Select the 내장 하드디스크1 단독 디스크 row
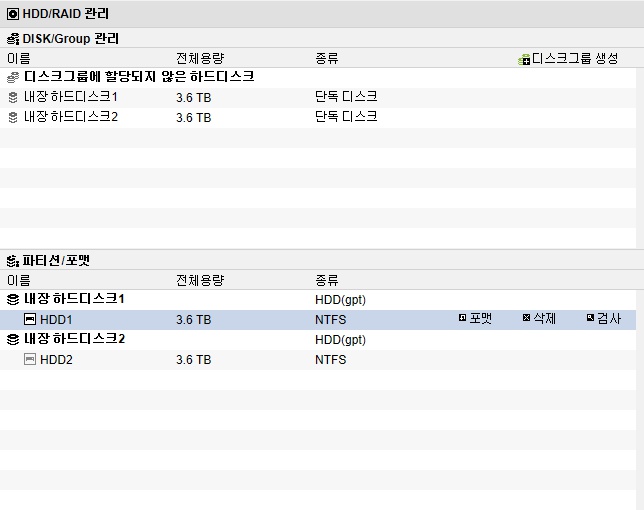 (x=318, y=98)
